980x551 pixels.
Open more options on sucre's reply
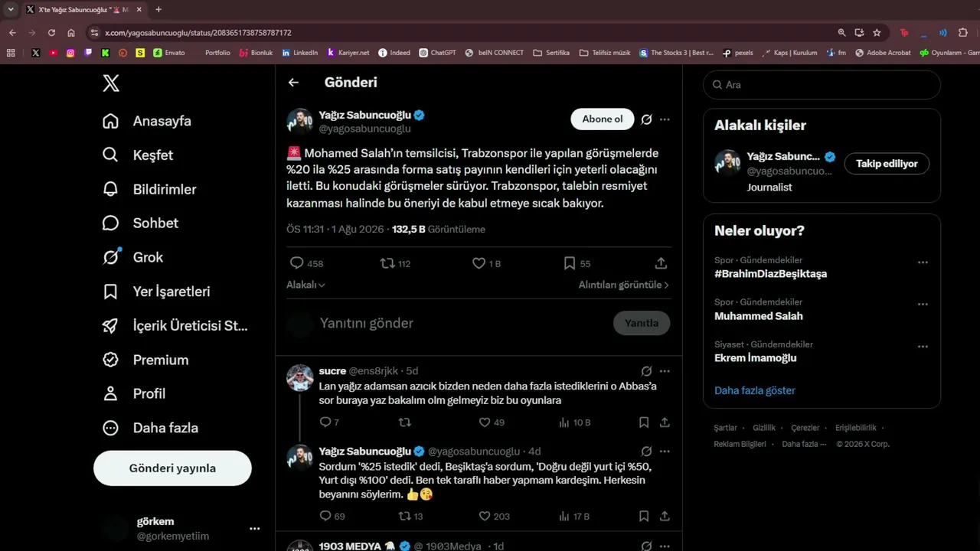tap(665, 371)
